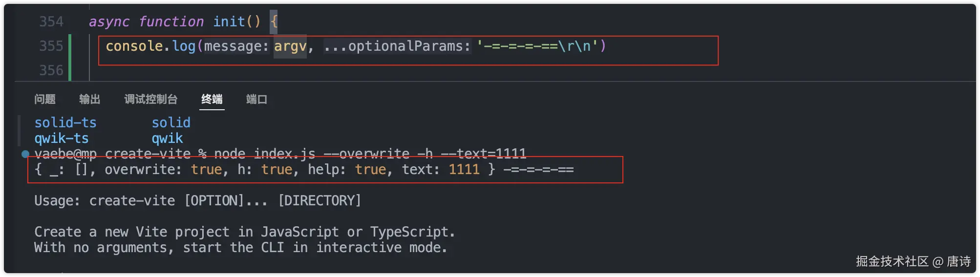Viewport: 980px width, 277px height.
Task: Click the log method call
Action: 184,46
